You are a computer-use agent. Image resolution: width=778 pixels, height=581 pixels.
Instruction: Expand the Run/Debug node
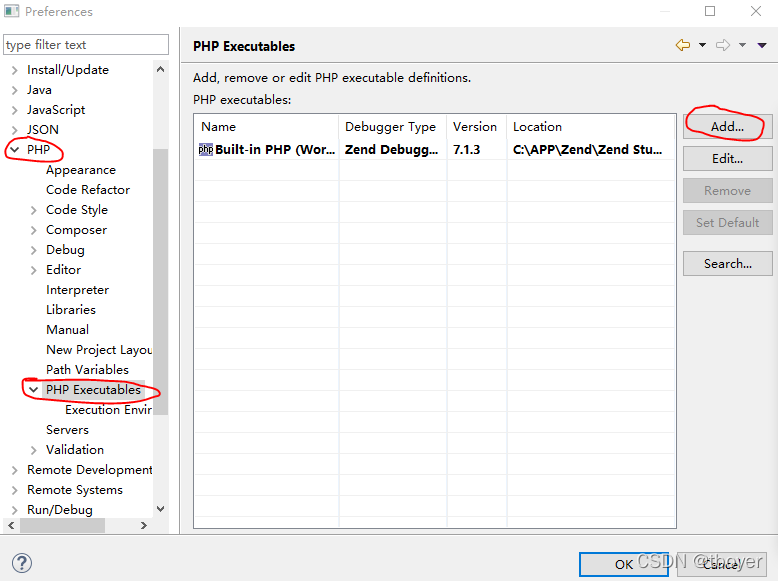point(14,510)
